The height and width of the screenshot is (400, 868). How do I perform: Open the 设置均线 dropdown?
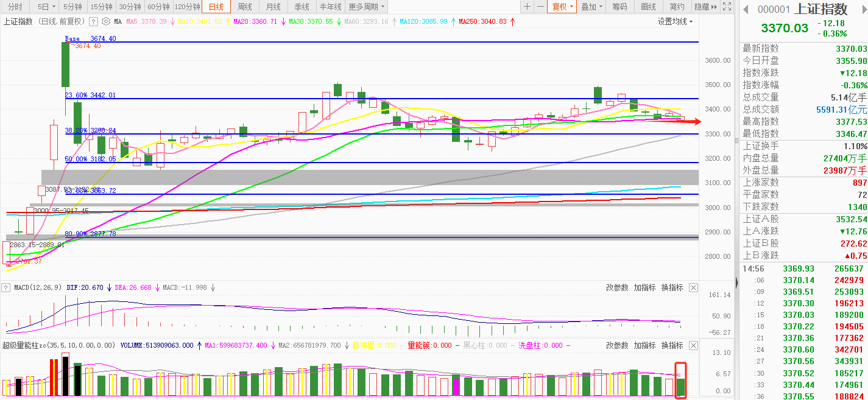675,21
